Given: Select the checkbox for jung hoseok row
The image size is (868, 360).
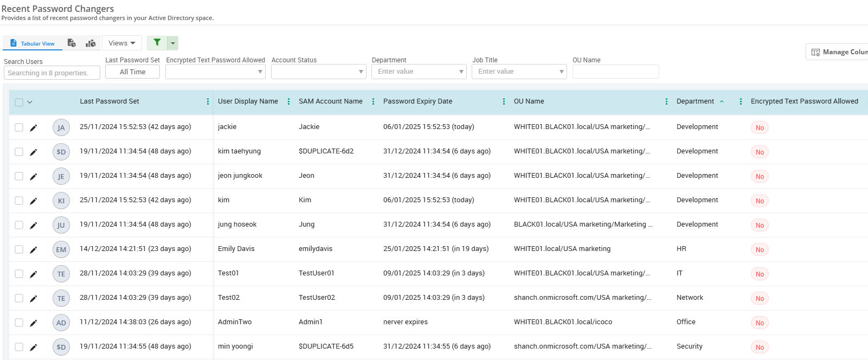Looking at the screenshot, I should [x=19, y=225].
